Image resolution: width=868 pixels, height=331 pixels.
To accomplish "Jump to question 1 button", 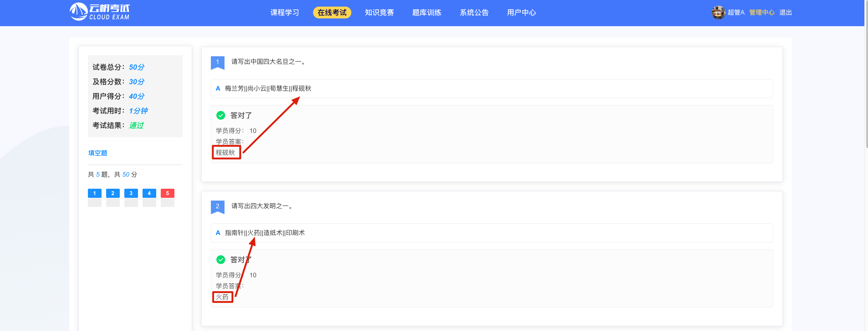I will (x=95, y=193).
